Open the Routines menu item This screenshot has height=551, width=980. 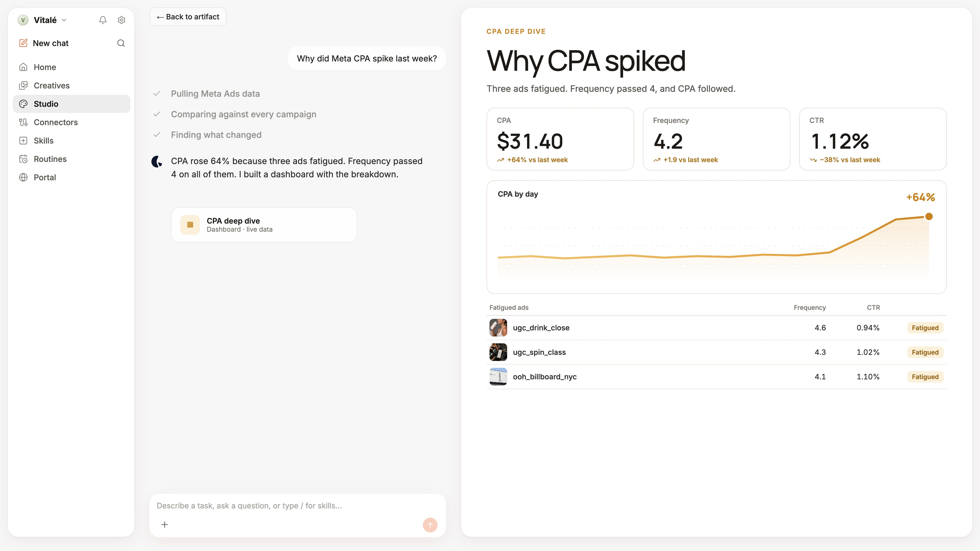tap(71, 159)
